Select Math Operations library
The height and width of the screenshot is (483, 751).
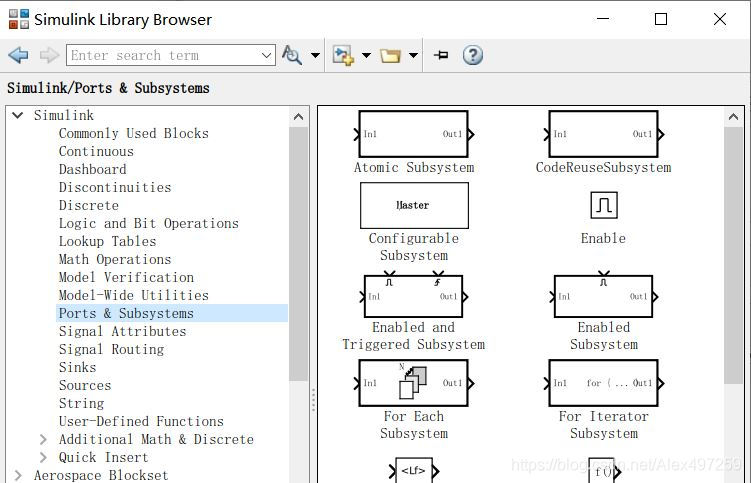(115, 260)
